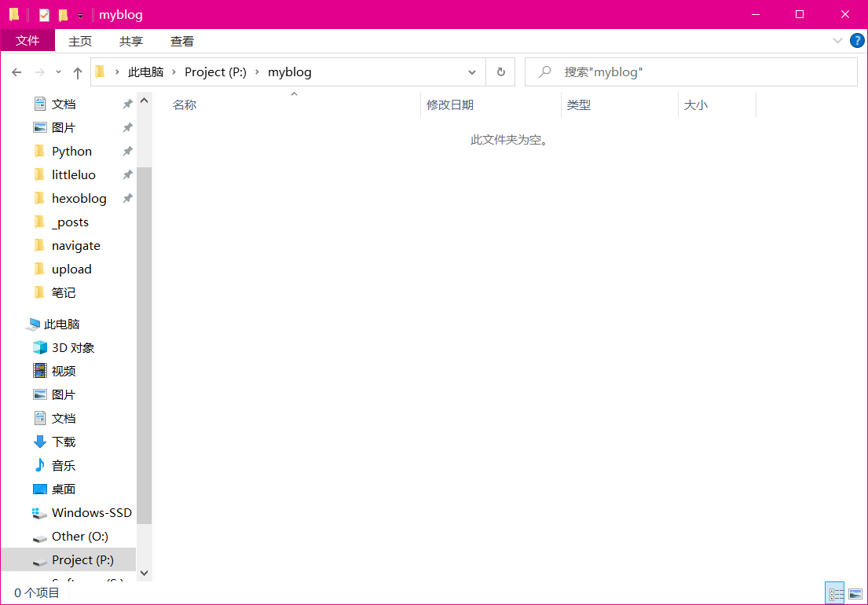The height and width of the screenshot is (605, 868).
Task: Expand the address bar history dropdown
Action: pyautogui.click(x=472, y=72)
